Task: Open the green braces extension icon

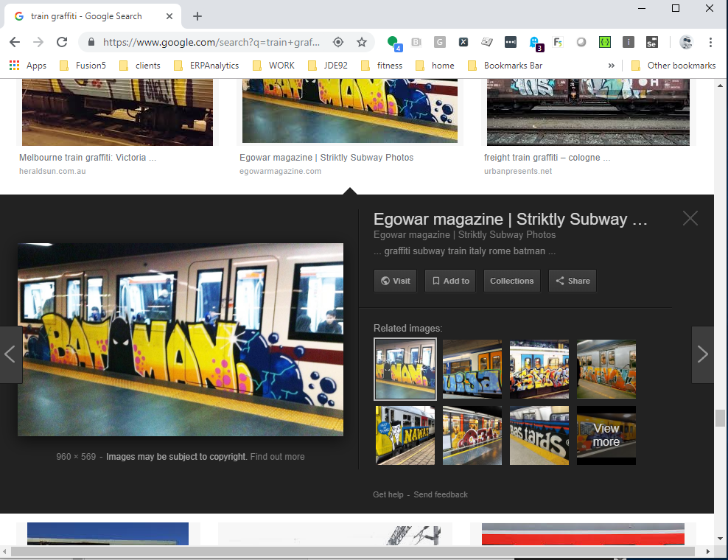Action: coord(604,42)
